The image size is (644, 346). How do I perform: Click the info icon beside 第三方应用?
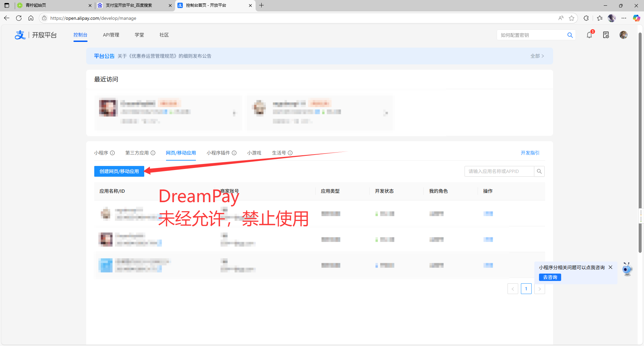point(153,153)
